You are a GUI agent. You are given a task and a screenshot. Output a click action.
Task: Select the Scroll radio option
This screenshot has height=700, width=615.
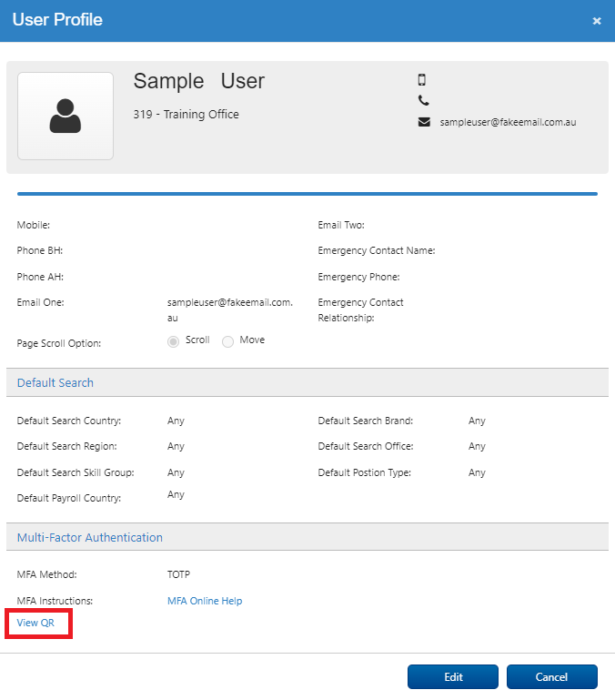(173, 341)
